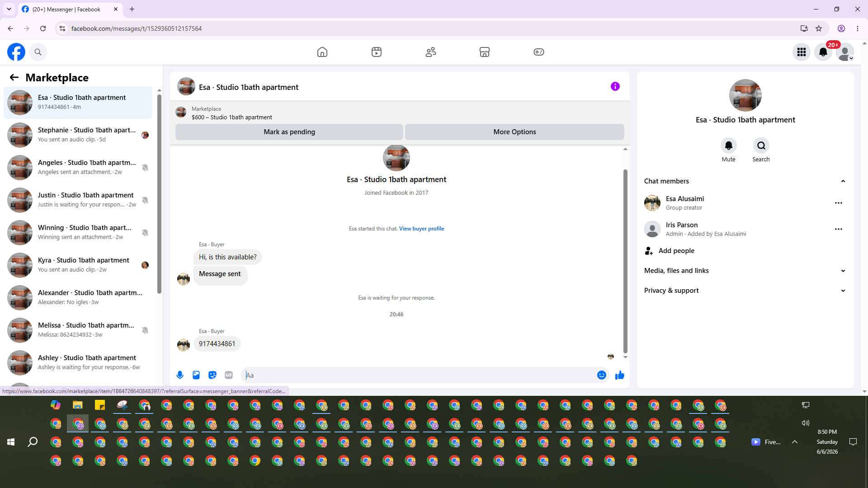Open the tab search dropdown in Chrome
The height and width of the screenshot is (488, 868).
click(x=9, y=9)
